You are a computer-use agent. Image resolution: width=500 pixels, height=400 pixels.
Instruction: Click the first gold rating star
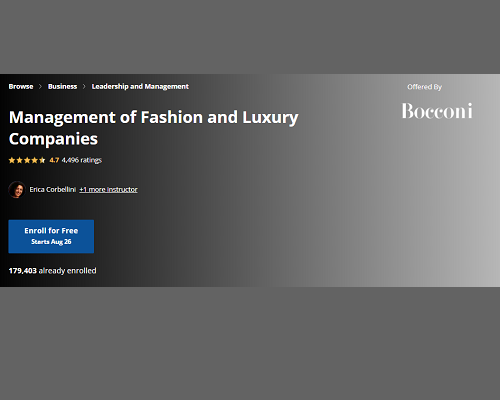point(12,160)
